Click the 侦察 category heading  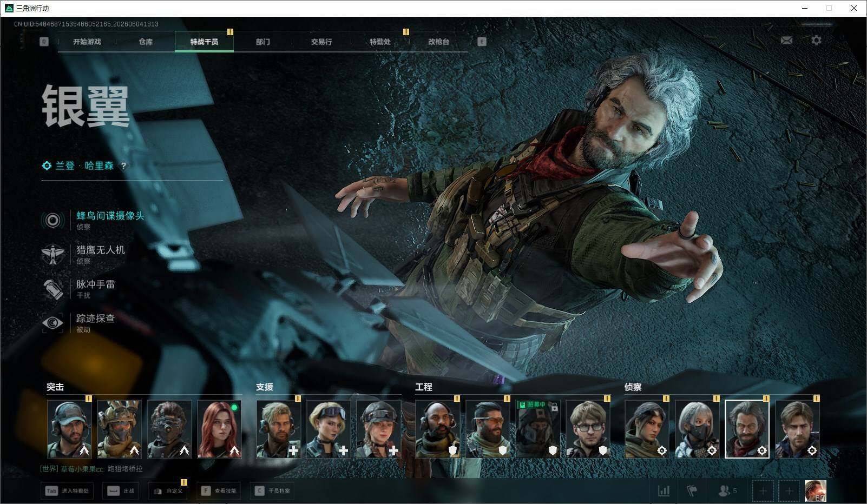[x=633, y=387]
